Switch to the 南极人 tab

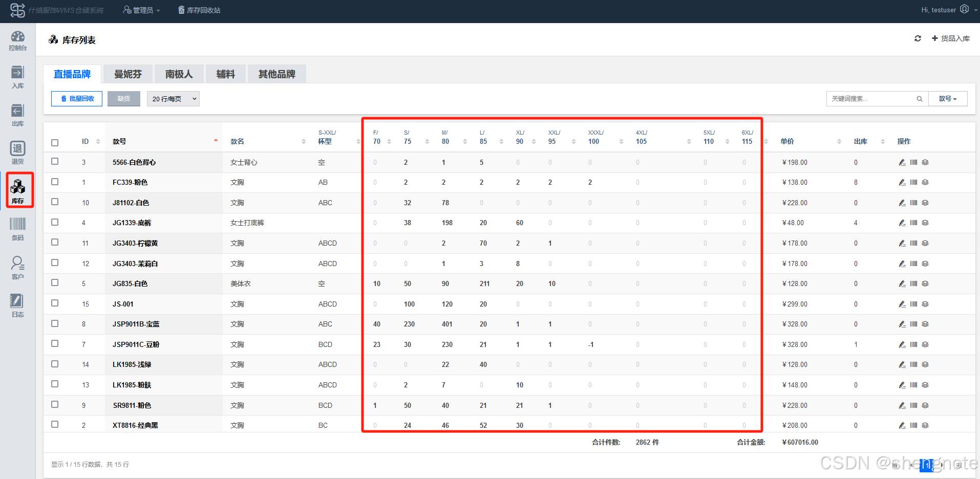[179, 74]
